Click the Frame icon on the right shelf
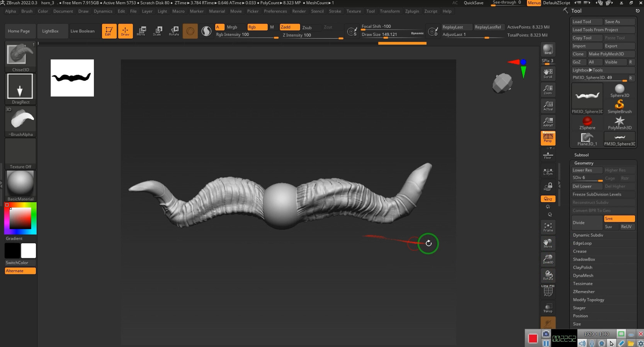 click(x=548, y=227)
